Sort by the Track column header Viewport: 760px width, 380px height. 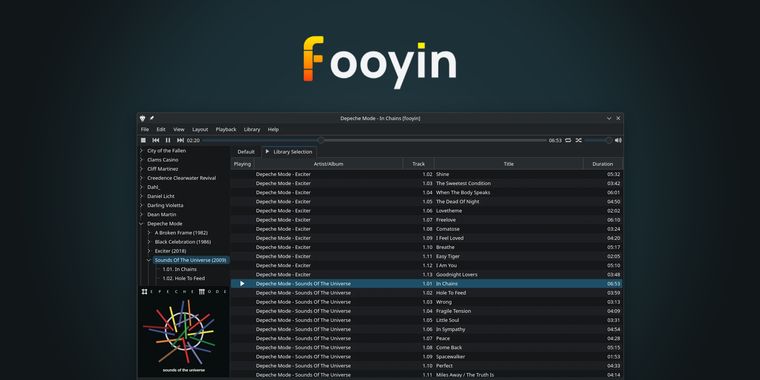(418, 164)
